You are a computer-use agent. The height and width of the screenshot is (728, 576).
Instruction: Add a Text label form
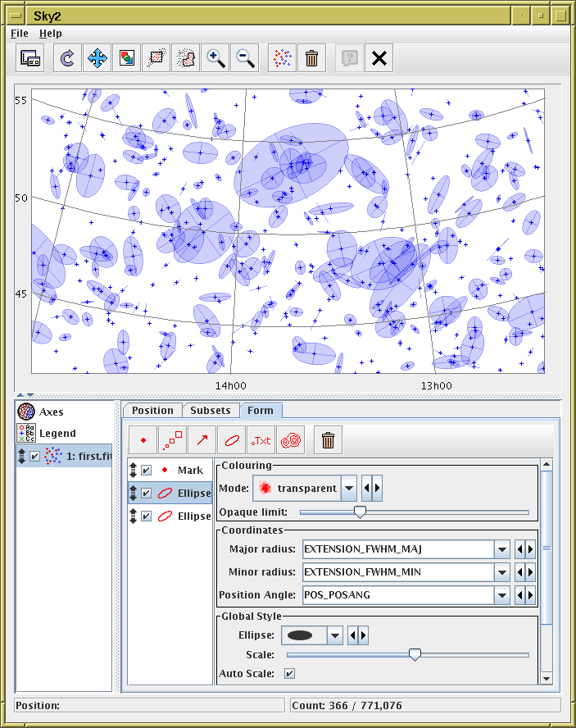coord(261,440)
